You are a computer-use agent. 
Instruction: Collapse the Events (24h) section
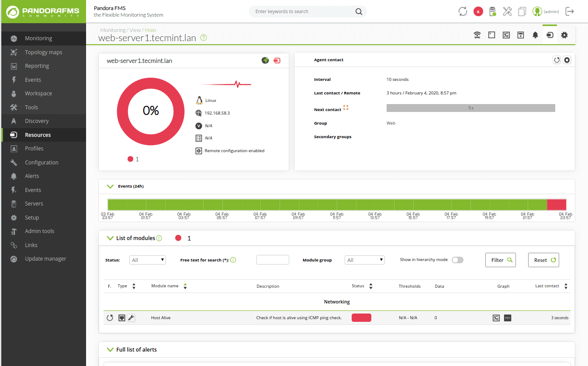(x=110, y=186)
